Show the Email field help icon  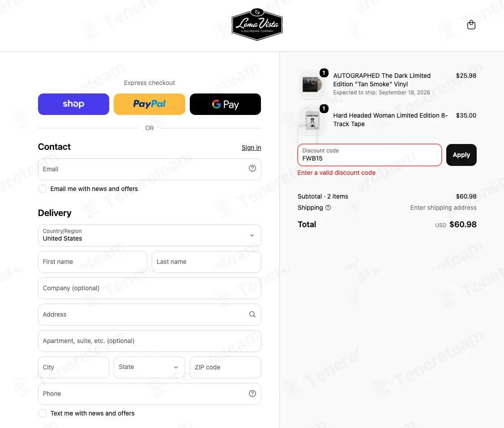point(252,168)
